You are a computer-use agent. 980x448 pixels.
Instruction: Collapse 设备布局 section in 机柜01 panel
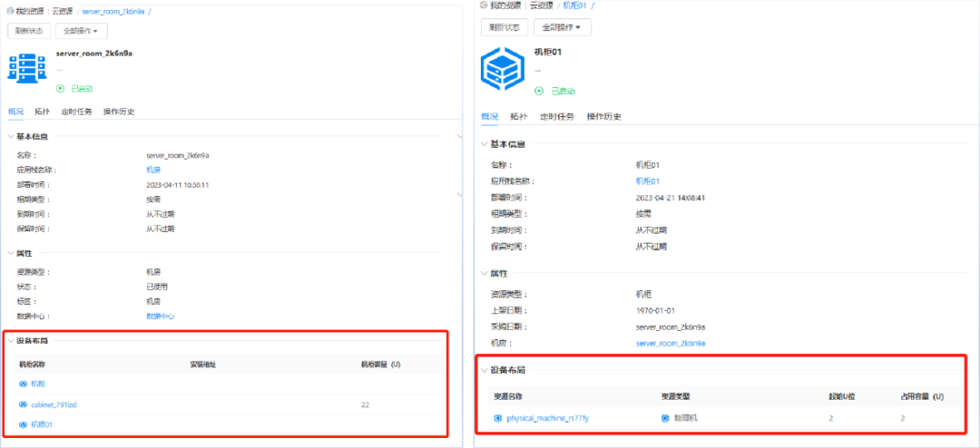point(485,370)
